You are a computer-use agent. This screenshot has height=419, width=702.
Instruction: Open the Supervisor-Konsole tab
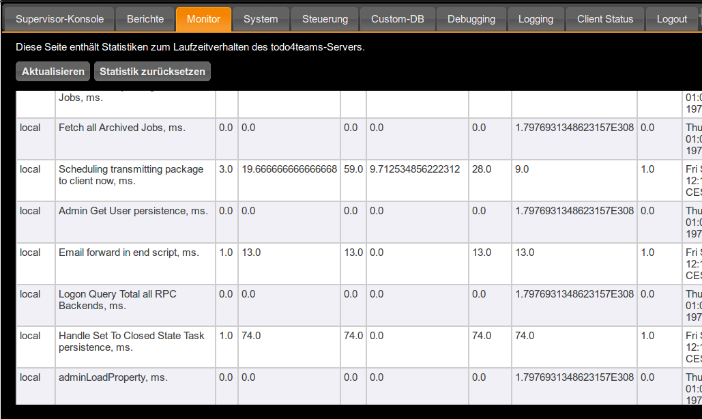pyautogui.click(x=59, y=19)
